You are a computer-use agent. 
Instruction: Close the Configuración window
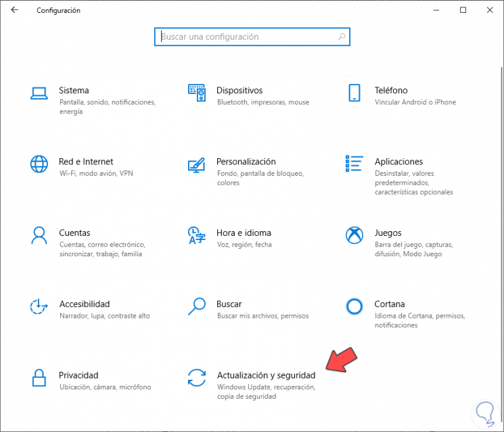[x=490, y=10]
